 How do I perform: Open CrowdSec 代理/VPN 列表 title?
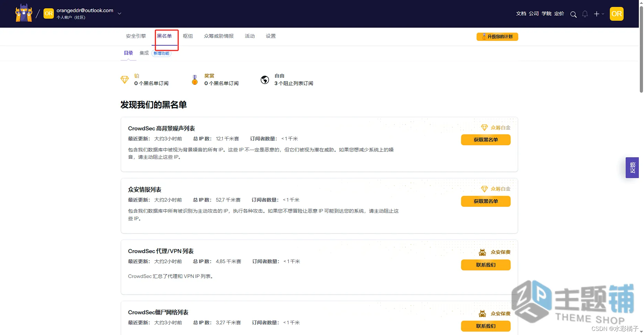click(x=161, y=251)
